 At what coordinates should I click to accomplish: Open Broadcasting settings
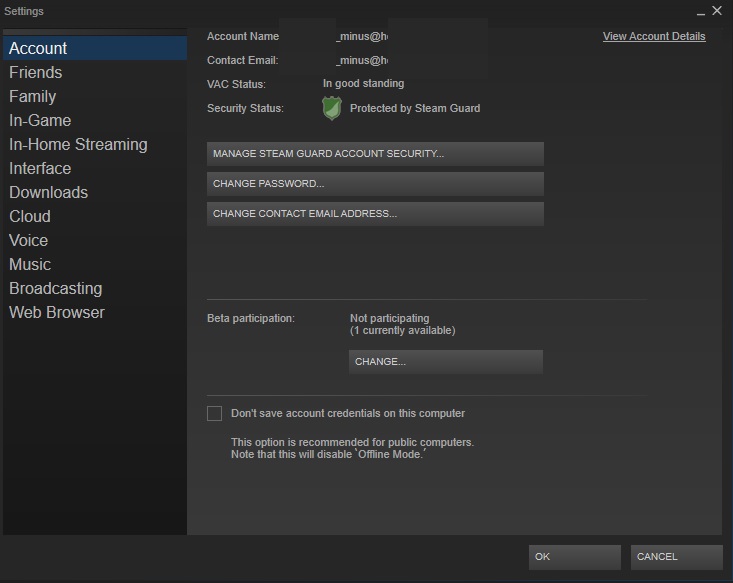click(x=95, y=288)
